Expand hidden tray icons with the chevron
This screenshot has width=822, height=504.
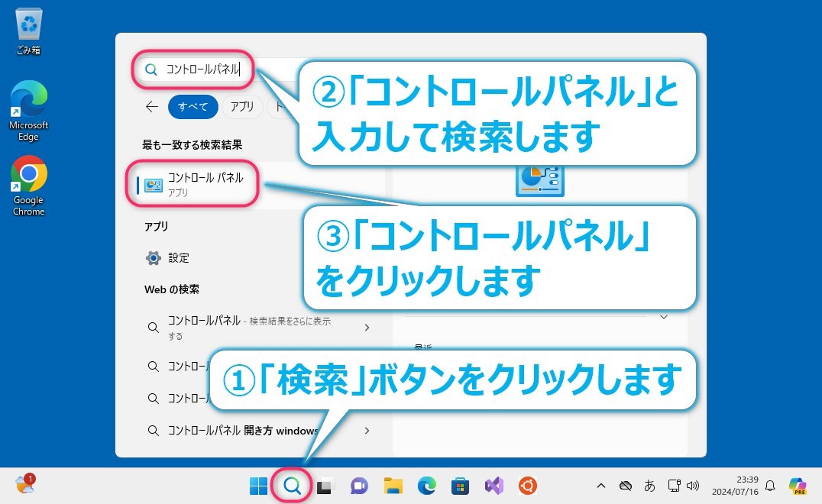pos(600,485)
